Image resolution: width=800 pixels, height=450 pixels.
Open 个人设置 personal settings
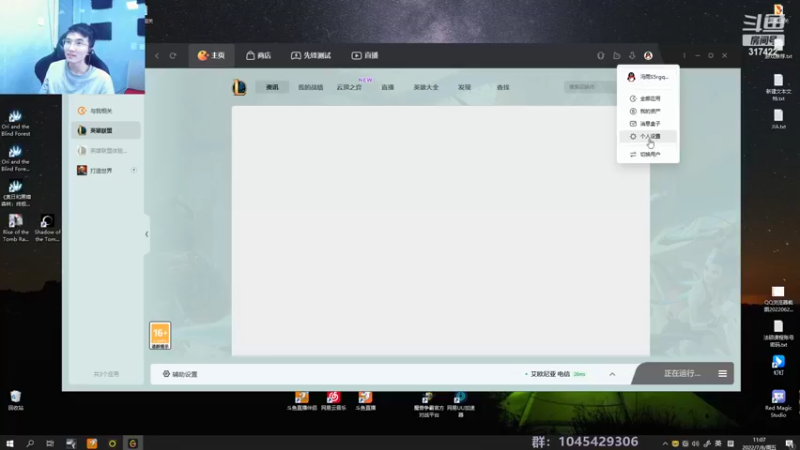point(648,137)
